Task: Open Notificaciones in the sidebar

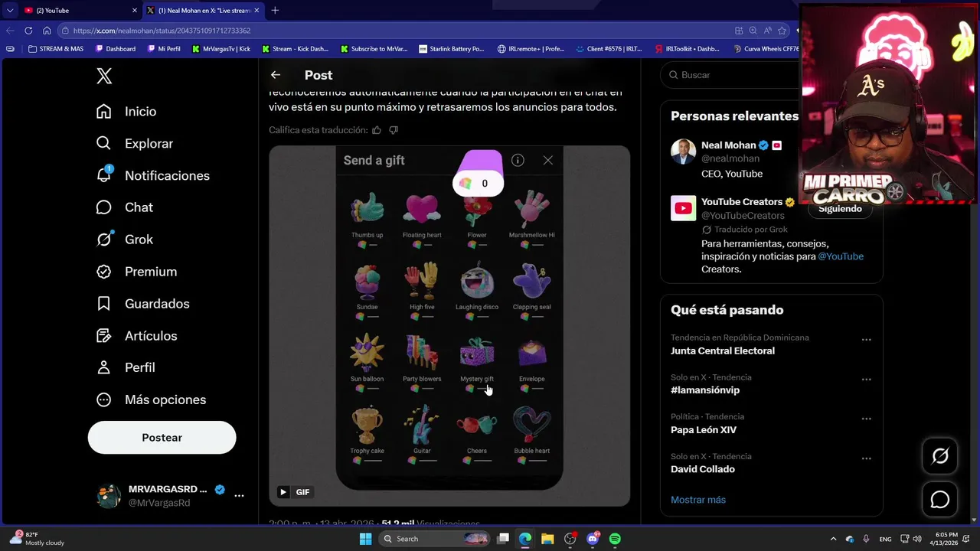Action: click(x=153, y=176)
